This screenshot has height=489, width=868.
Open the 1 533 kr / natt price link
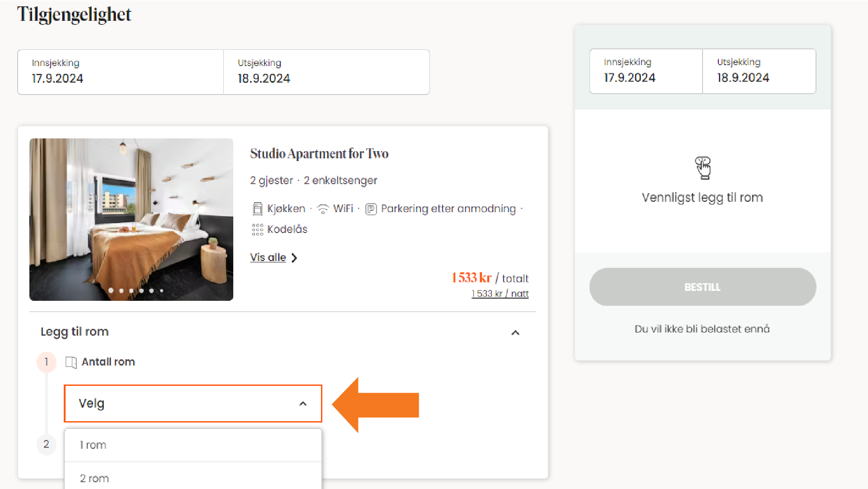(500, 294)
